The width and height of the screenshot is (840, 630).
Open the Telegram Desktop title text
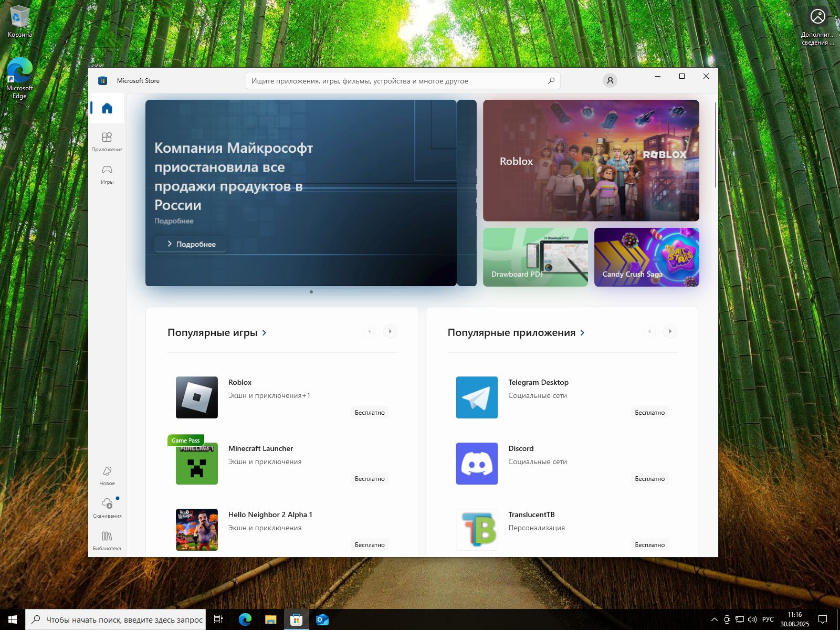tap(538, 382)
